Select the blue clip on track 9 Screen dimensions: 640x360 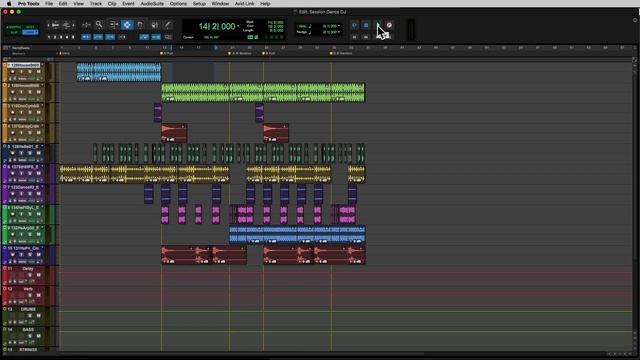click(297, 235)
